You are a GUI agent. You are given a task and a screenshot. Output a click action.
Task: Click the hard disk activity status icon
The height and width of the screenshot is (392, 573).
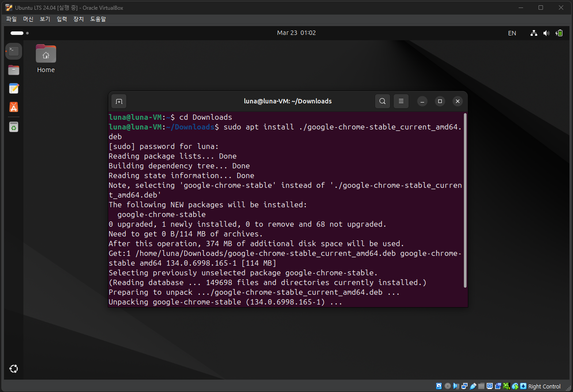click(439, 386)
